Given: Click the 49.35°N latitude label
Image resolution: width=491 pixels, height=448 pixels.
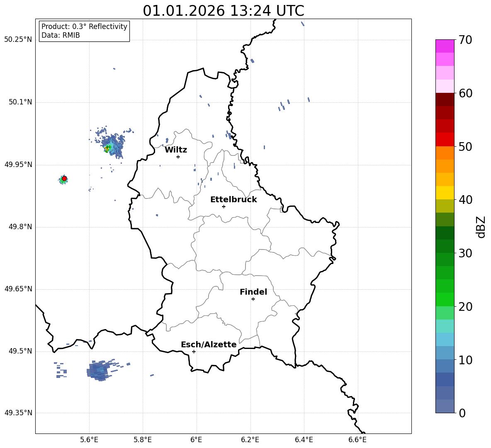Looking at the screenshot, I should point(18,413).
